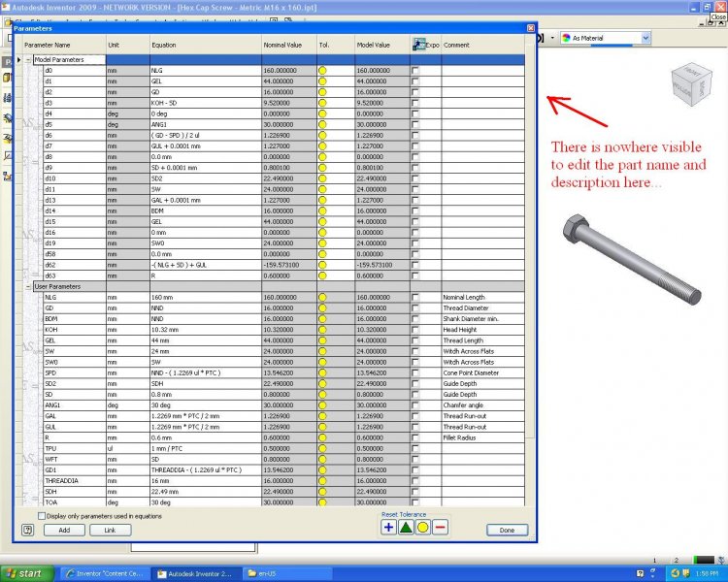The width and height of the screenshot is (728, 582).
Task: Click the tolerance circle for d6
Action: [322, 136]
